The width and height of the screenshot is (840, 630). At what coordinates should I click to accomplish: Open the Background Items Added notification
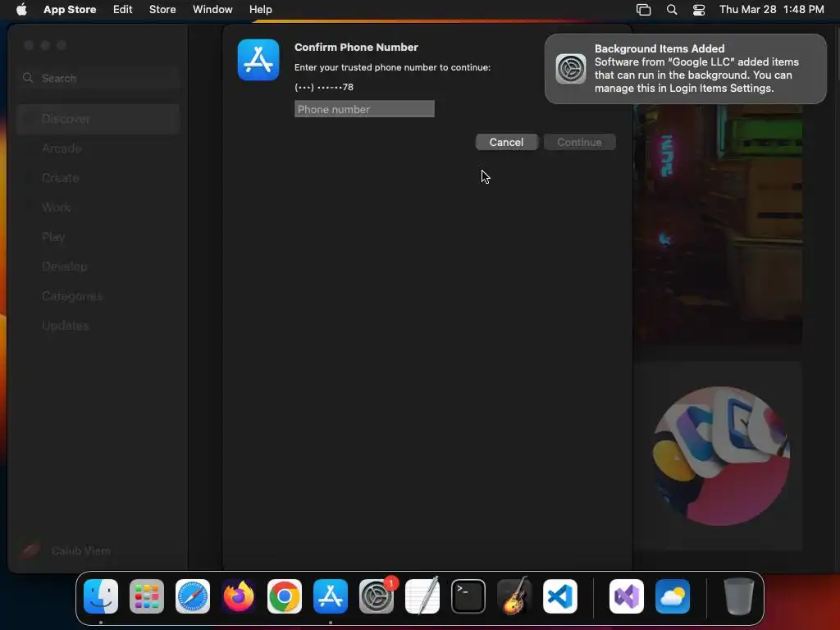(686, 69)
